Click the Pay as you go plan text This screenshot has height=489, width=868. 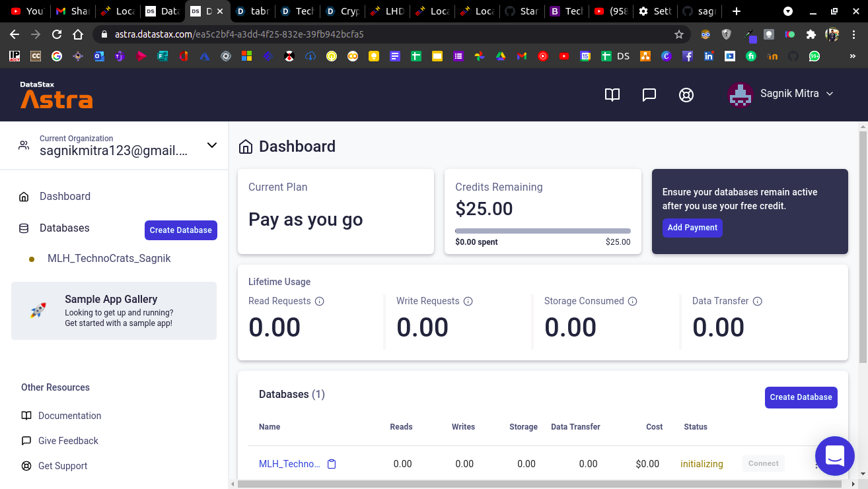pyautogui.click(x=305, y=220)
